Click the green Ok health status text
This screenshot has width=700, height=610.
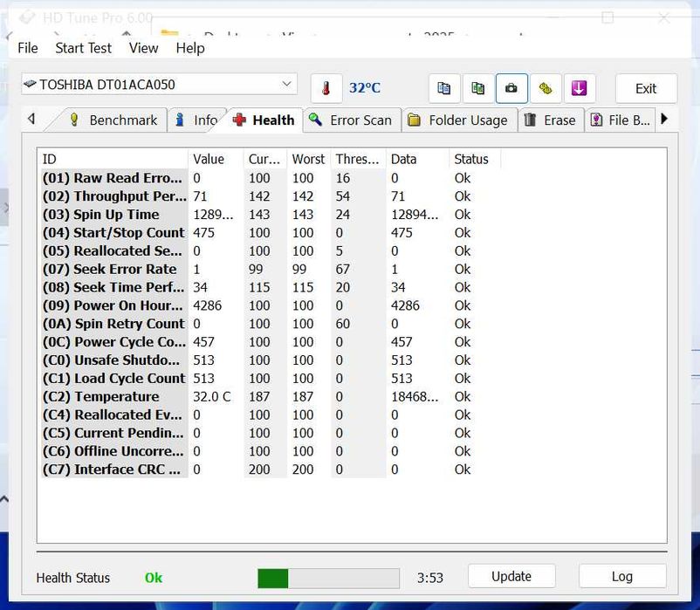coord(154,578)
